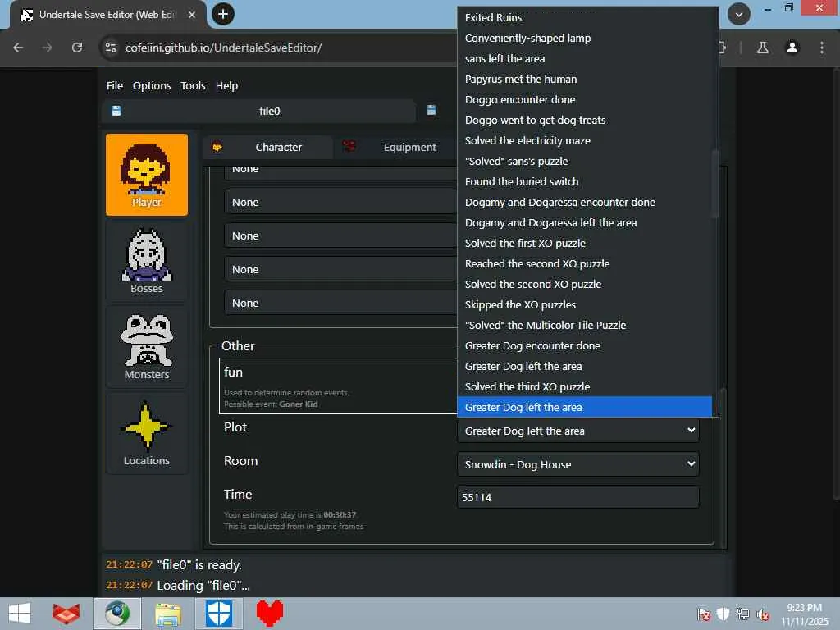
Task: Choose 'Solved the first XO puzzle'
Action: (584, 243)
